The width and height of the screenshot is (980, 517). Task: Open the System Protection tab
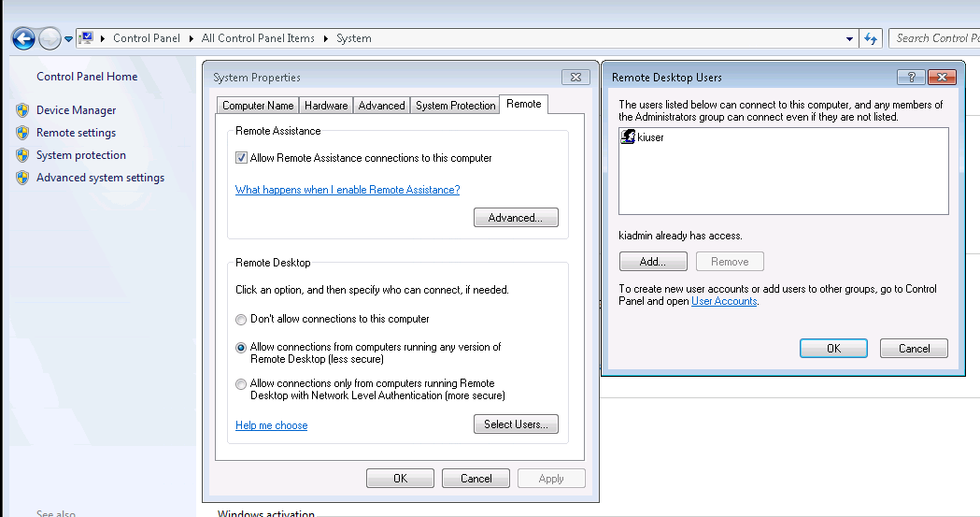coord(455,106)
